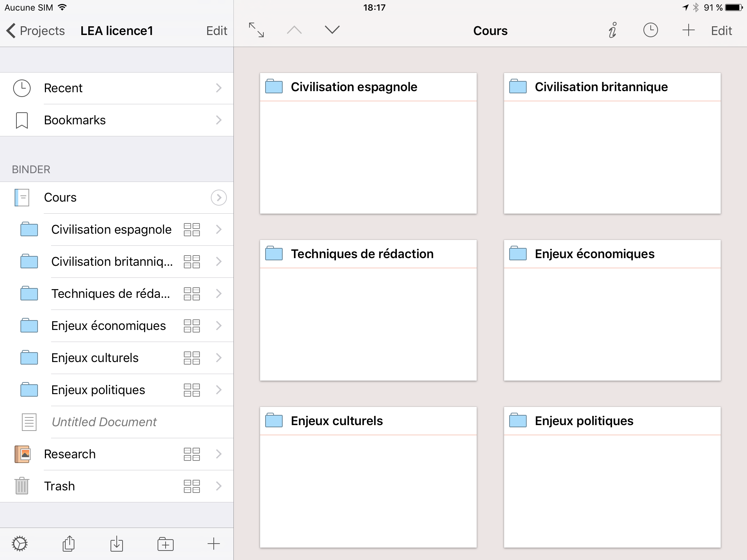
Task: Add new folder via the bottom folder-plus icon
Action: click(x=166, y=544)
